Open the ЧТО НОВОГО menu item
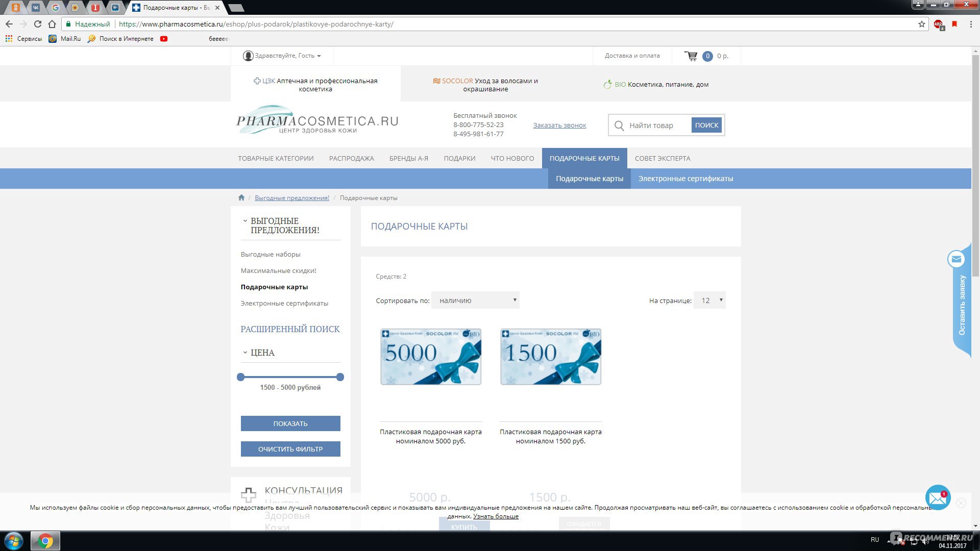 (512, 158)
